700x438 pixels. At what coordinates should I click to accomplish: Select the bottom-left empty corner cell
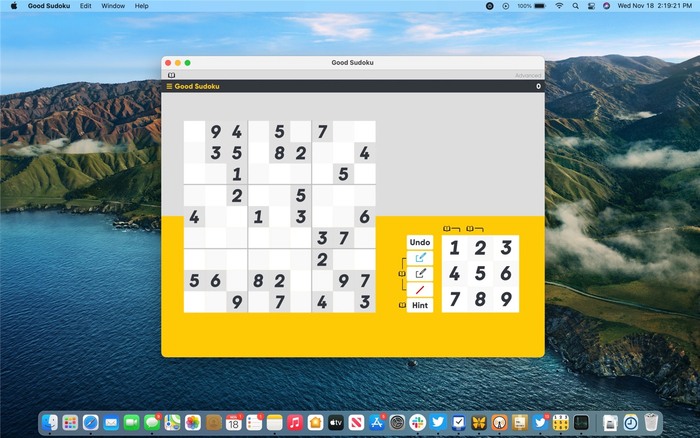tap(194, 302)
